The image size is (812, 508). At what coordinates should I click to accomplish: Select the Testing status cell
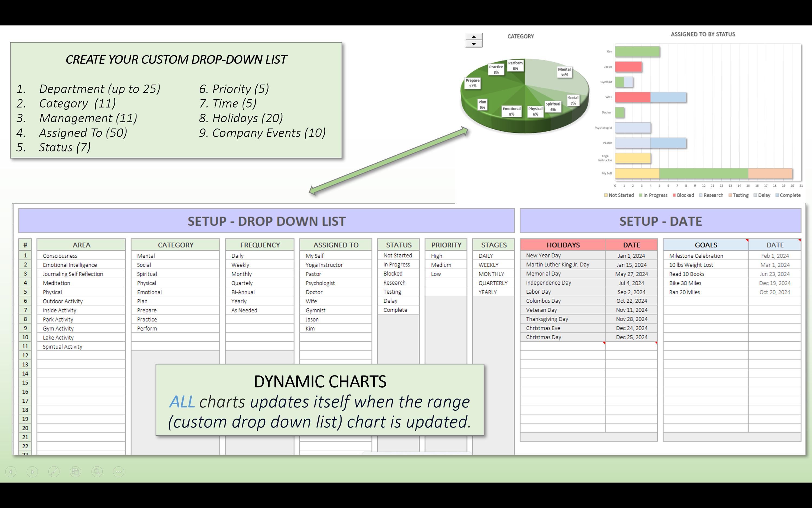(x=398, y=292)
